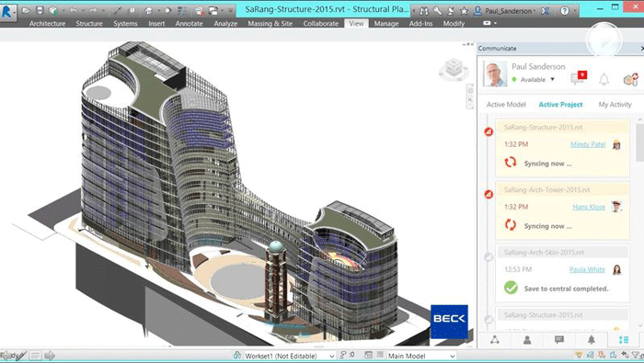
Task: Click the satellite Communication Center icon
Action: [451, 11]
